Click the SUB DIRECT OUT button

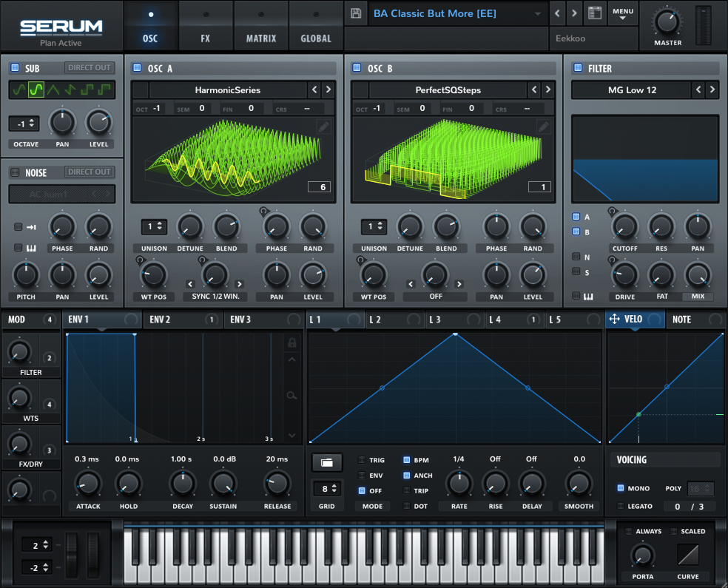(90, 67)
